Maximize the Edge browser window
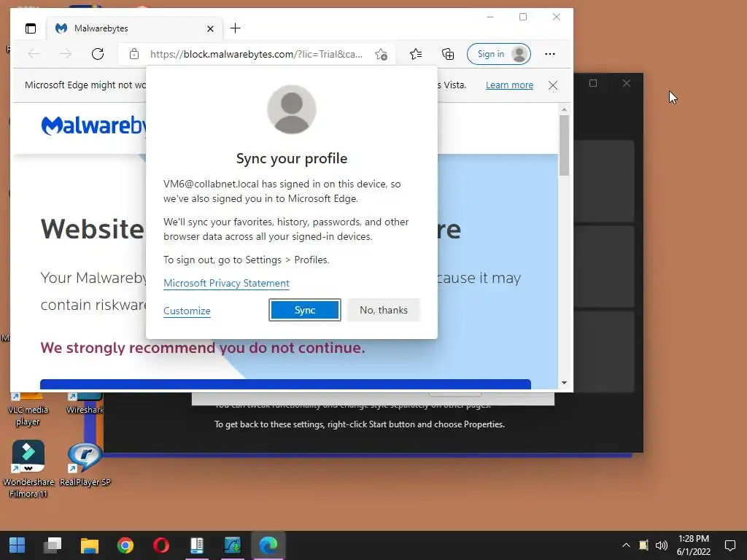This screenshot has height=560, width=747. click(523, 17)
